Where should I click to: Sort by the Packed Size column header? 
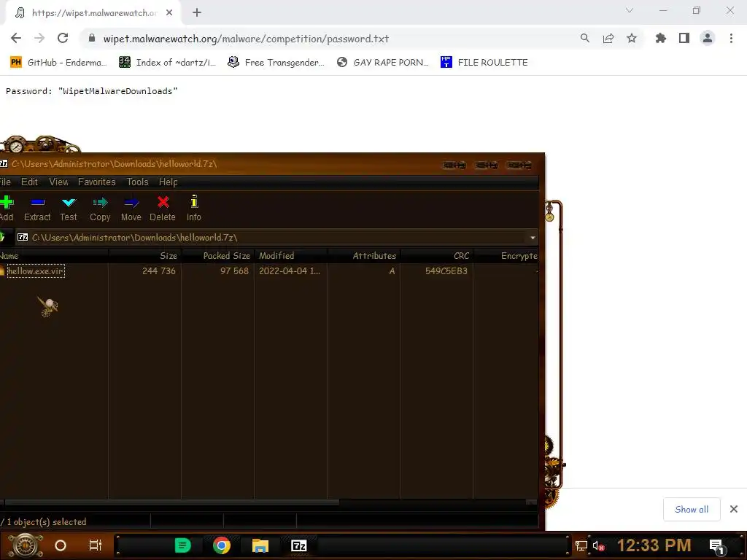click(x=217, y=256)
